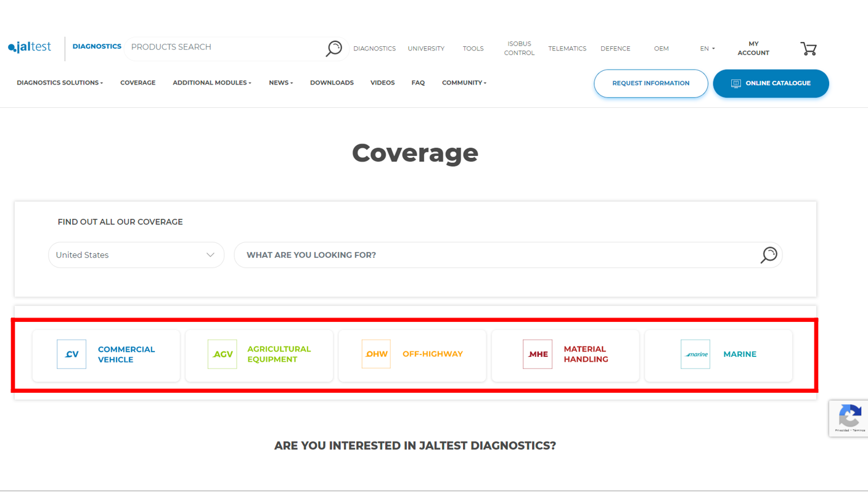Open the EN language selector
The image size is (868, 492).
707,49
